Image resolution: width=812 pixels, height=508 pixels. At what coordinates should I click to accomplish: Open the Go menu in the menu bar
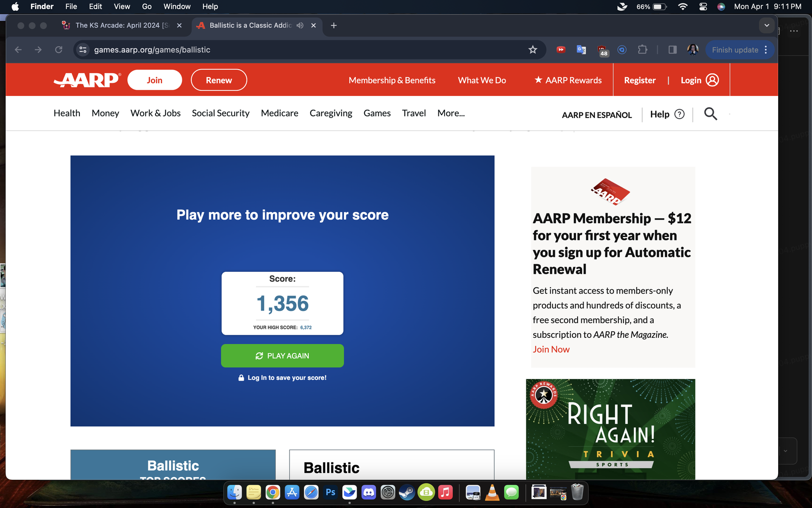(x=147, y=7)
